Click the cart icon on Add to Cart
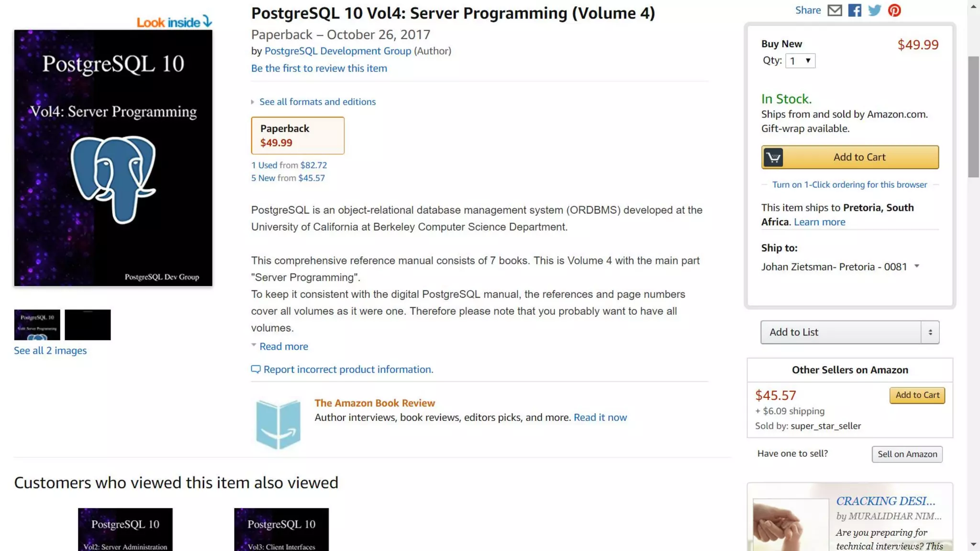 [773, 157]
